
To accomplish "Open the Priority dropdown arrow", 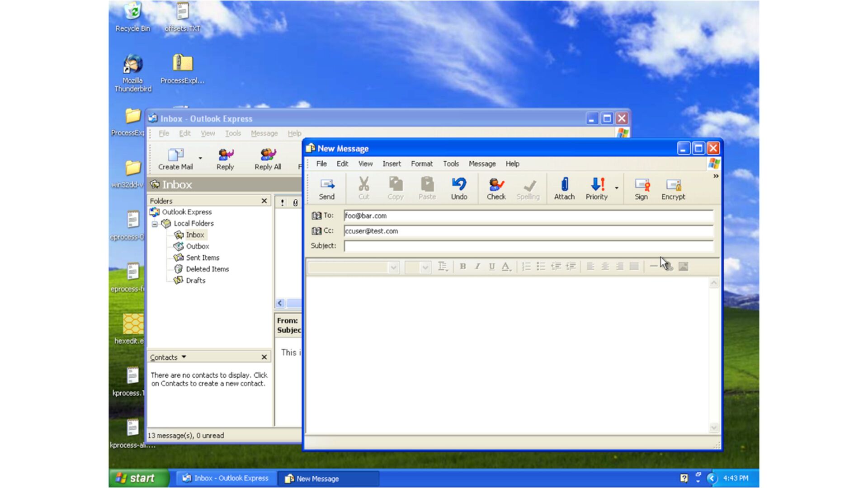I will [617, 188].
